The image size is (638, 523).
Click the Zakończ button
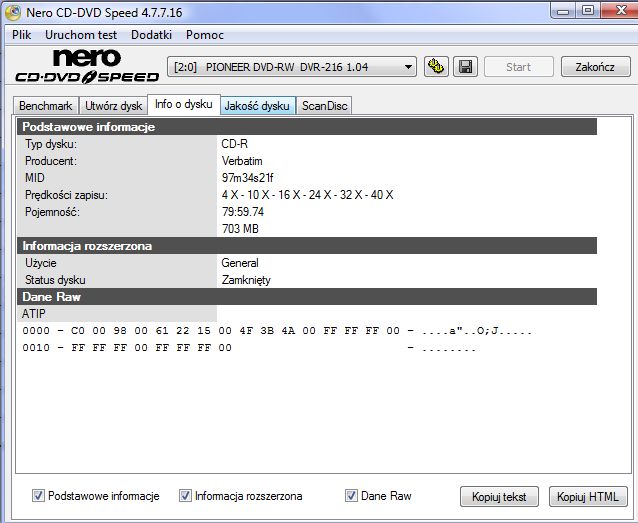(595, 67)
